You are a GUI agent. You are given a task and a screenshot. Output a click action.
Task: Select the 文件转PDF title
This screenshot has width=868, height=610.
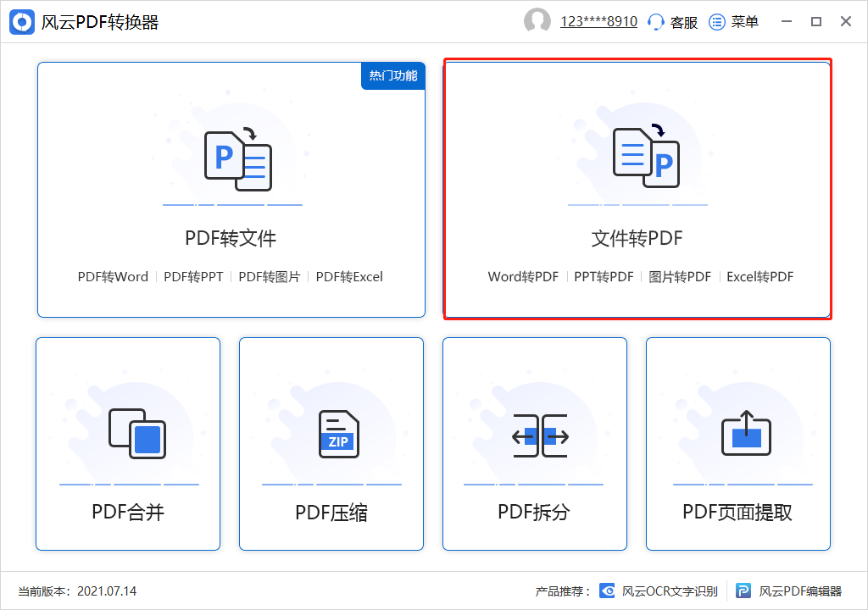point(637,239)
